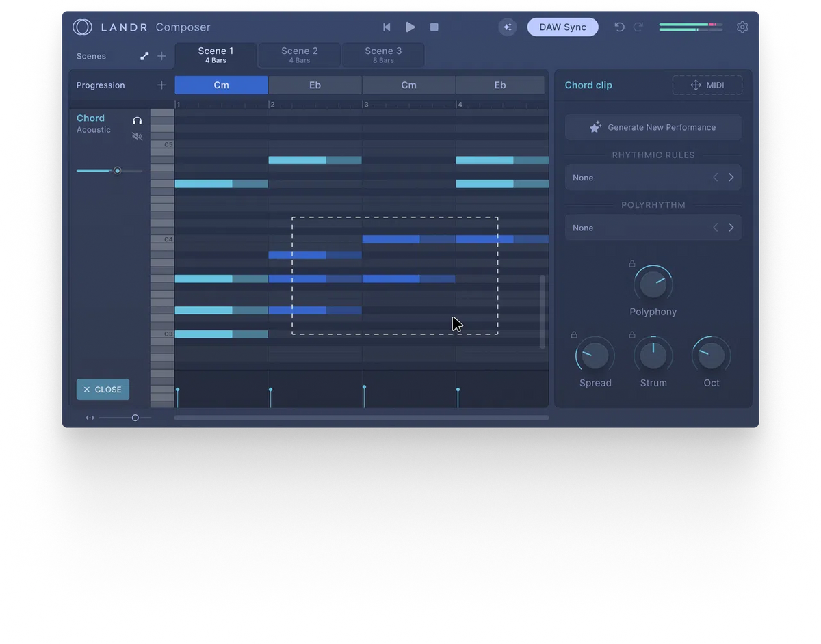This screenshot has height=644, width=821.
Task: Click the skip-to-start playback icon
Action: pyautogui.click(x=387, y=27)
